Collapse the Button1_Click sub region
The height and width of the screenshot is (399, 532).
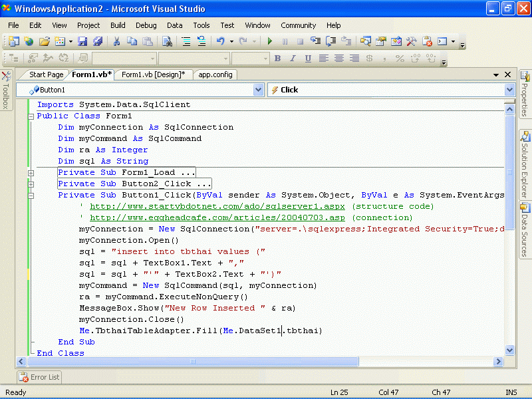pos(31,196)
